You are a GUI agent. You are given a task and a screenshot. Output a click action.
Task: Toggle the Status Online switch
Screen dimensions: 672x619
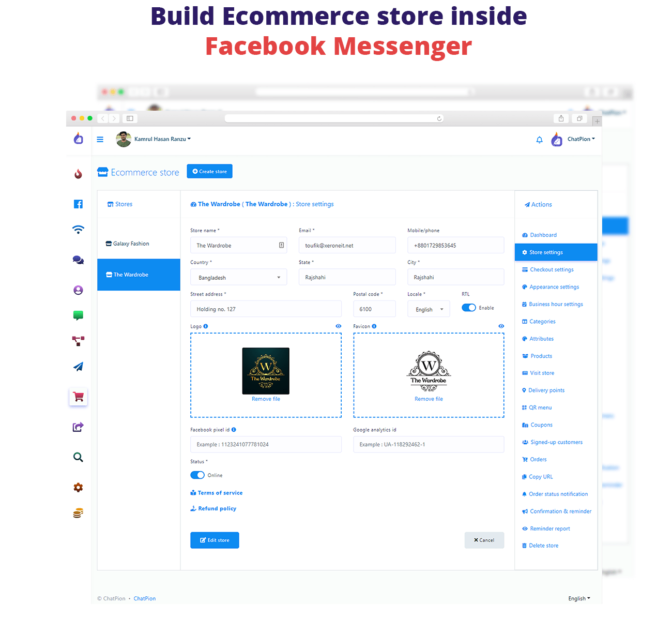[x=197, y=475]
